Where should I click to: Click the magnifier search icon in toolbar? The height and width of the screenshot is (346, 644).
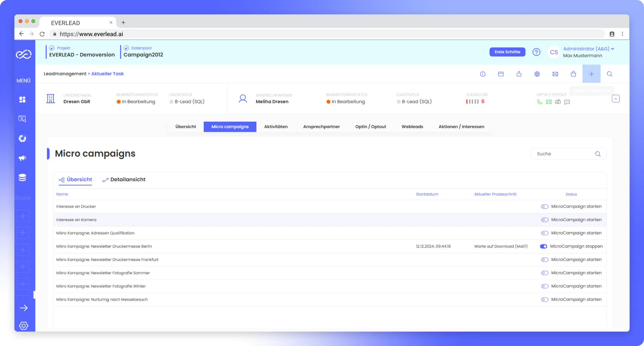pyautogui.click(x=609, y=74)
